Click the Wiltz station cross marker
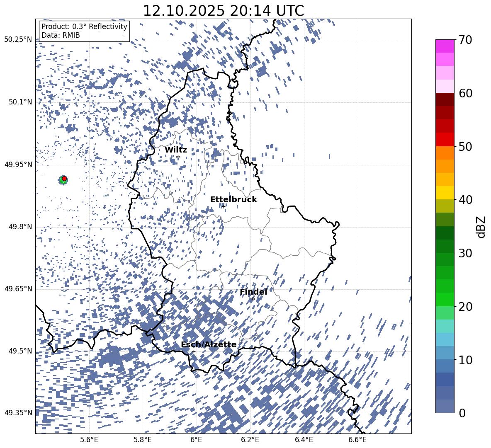 (x=178, y=157)
